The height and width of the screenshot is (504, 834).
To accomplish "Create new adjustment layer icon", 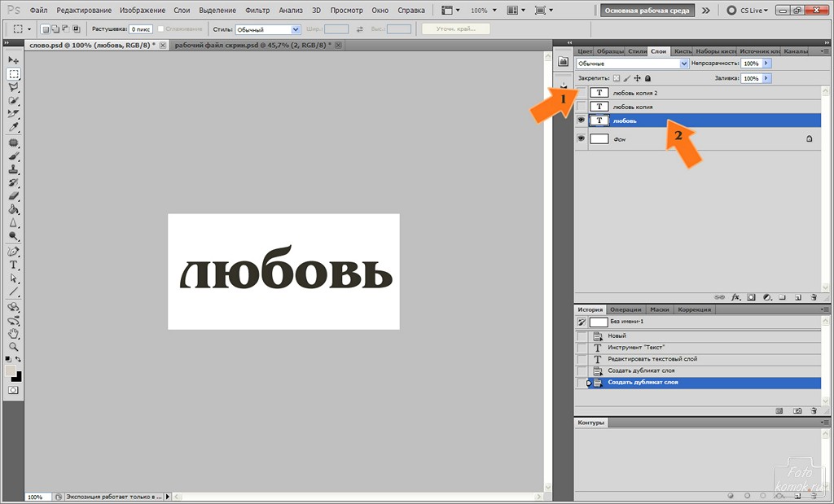I will click(x=767, y=298).
